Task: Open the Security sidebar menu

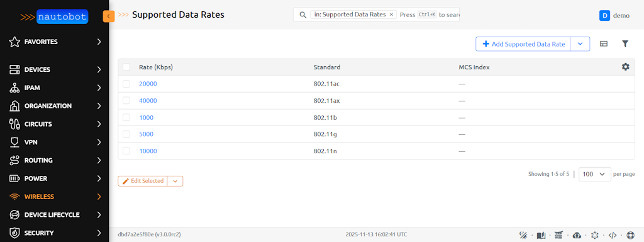Action: (54, 233)
